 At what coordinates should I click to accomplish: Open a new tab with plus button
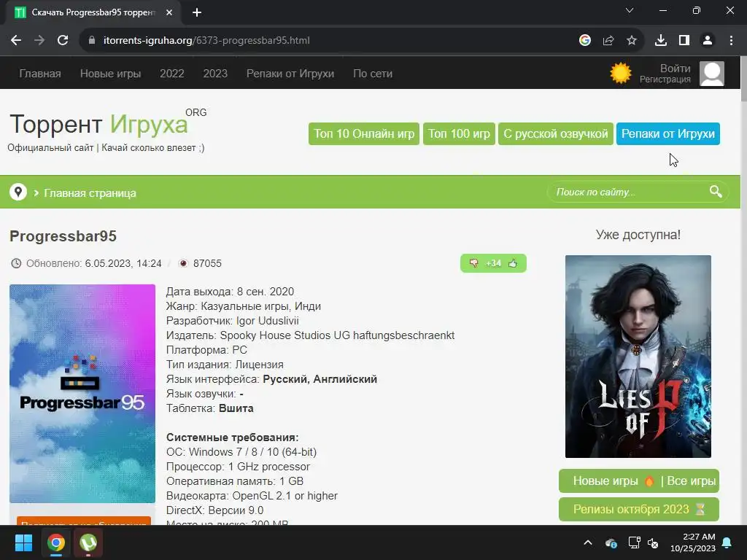point(197,12)
